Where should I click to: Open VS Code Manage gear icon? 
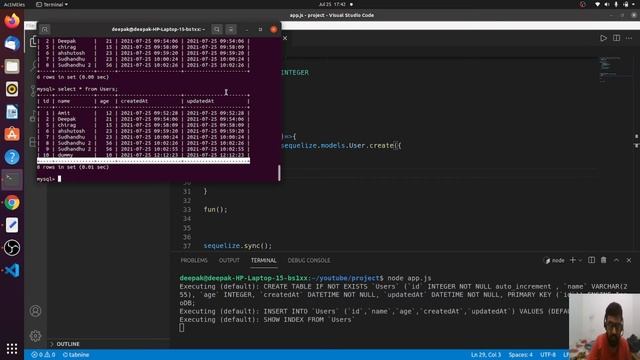pos(36,336)
